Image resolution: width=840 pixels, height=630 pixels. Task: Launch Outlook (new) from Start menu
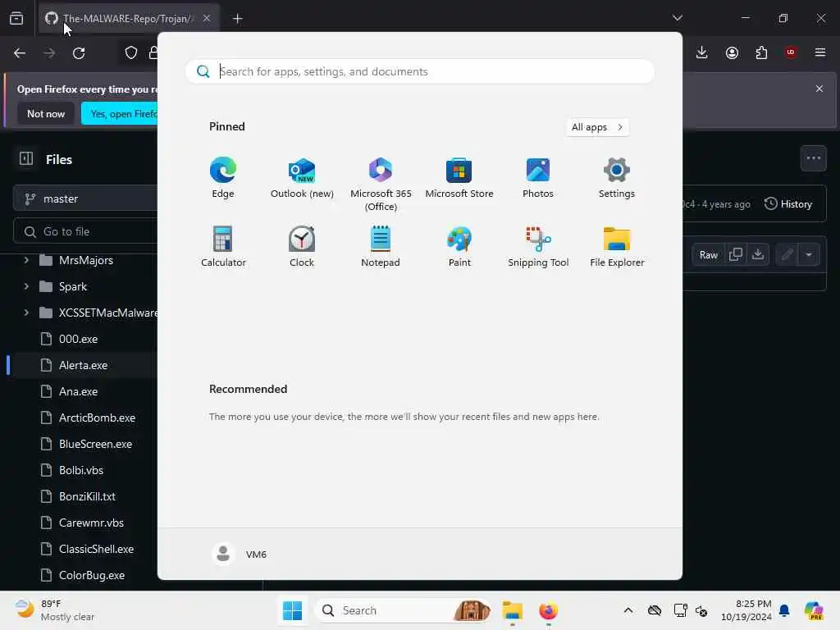[302, 178]
